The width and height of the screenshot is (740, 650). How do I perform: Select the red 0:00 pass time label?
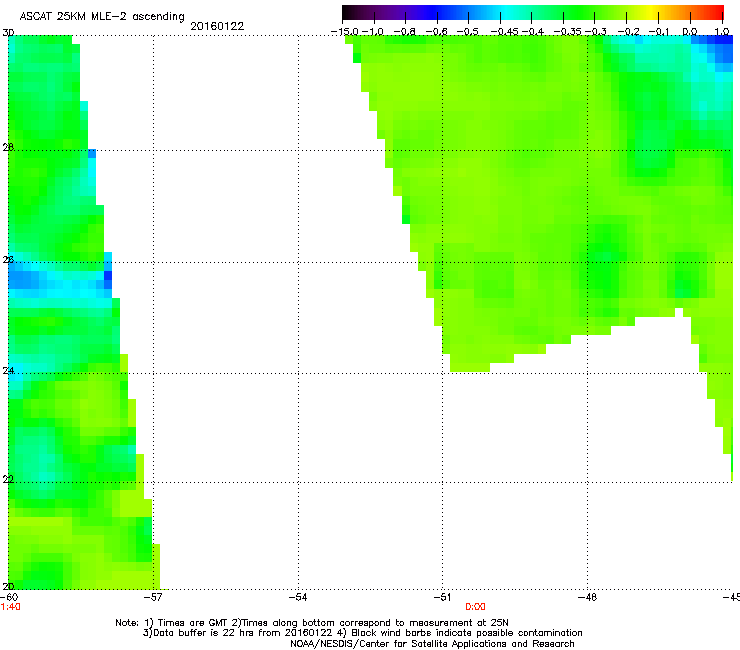click(475, 607)
